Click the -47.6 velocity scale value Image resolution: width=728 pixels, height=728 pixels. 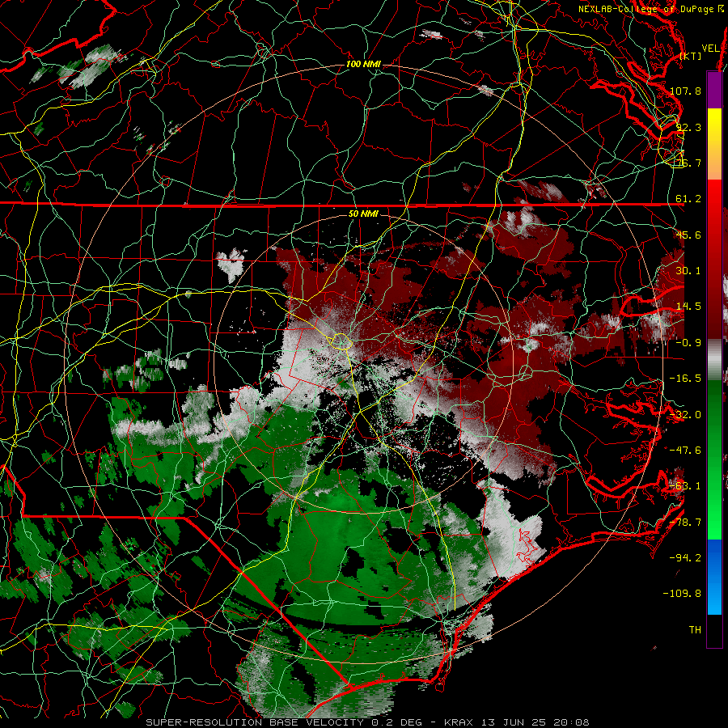click(x=685, y=451)
